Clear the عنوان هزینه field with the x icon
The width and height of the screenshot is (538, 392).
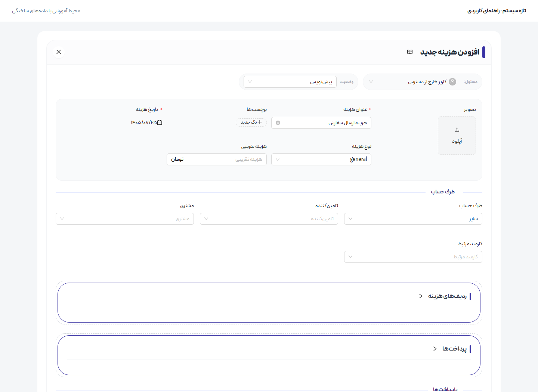click(278, 123)
